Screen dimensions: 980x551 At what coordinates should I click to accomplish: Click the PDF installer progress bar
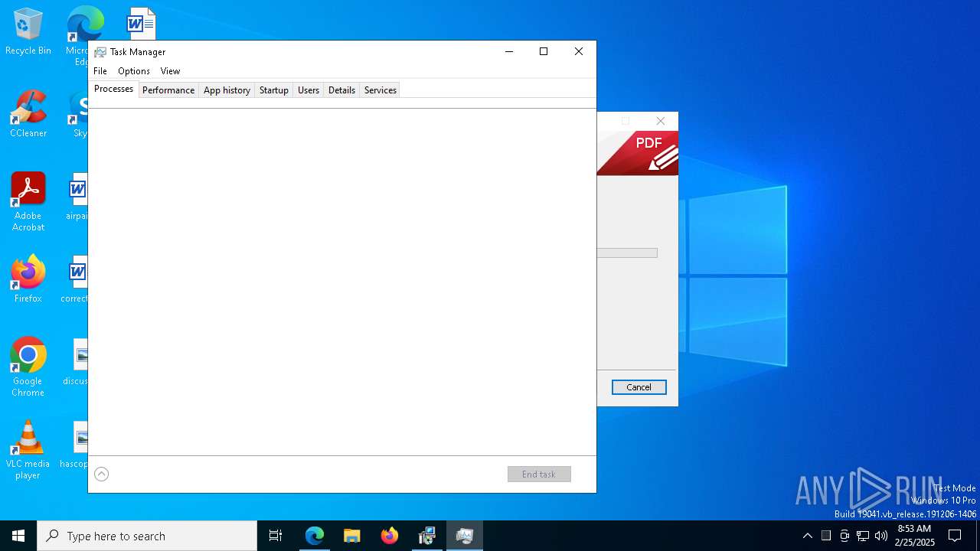(x=627, y=253)
